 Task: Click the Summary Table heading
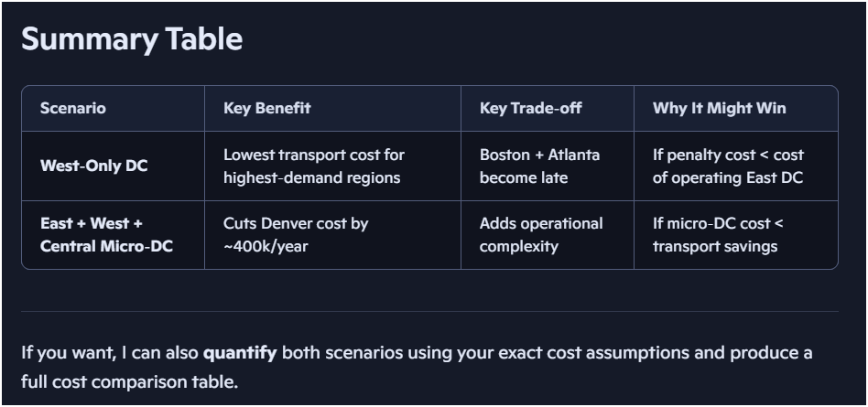pos(132,39)
